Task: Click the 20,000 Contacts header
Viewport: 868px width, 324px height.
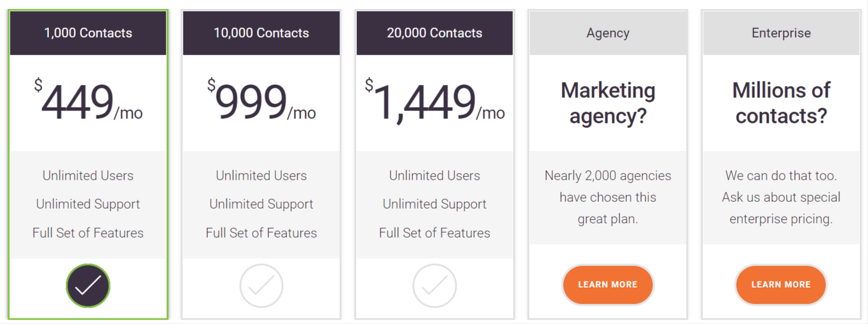Action: coord(434,33)
